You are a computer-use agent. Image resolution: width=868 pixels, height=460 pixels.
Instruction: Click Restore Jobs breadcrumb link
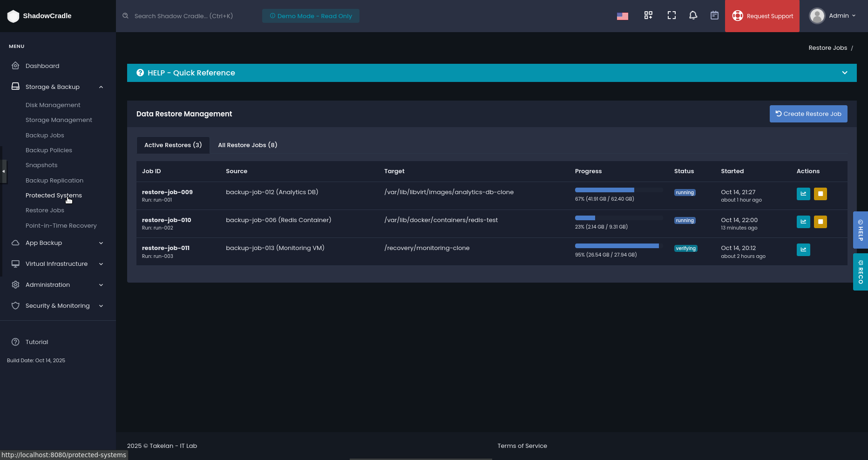pyautogui.click(x=828, y=47)
